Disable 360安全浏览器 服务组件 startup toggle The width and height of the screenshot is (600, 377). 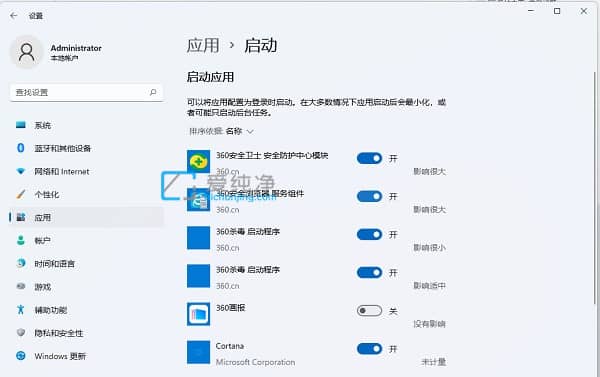tap(369, 196)
